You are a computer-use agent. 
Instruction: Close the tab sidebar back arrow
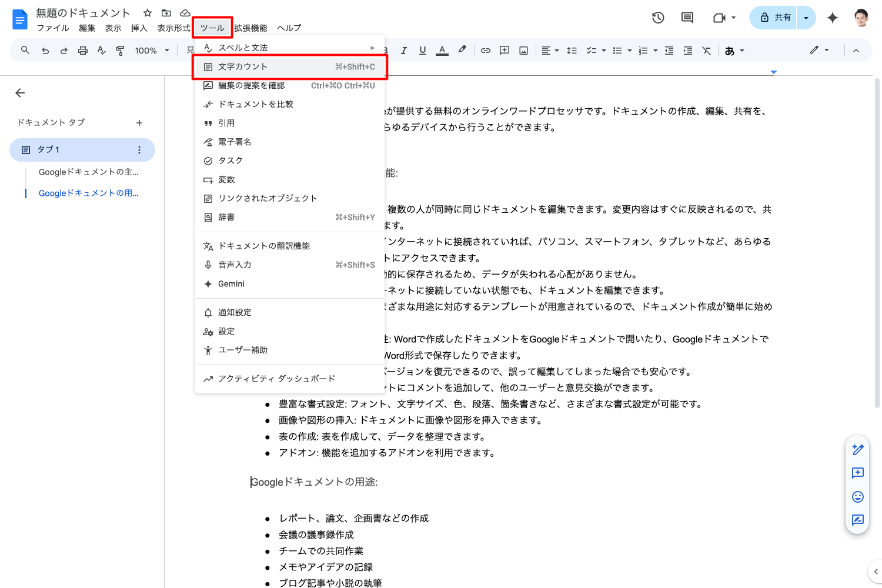(20, 93)
